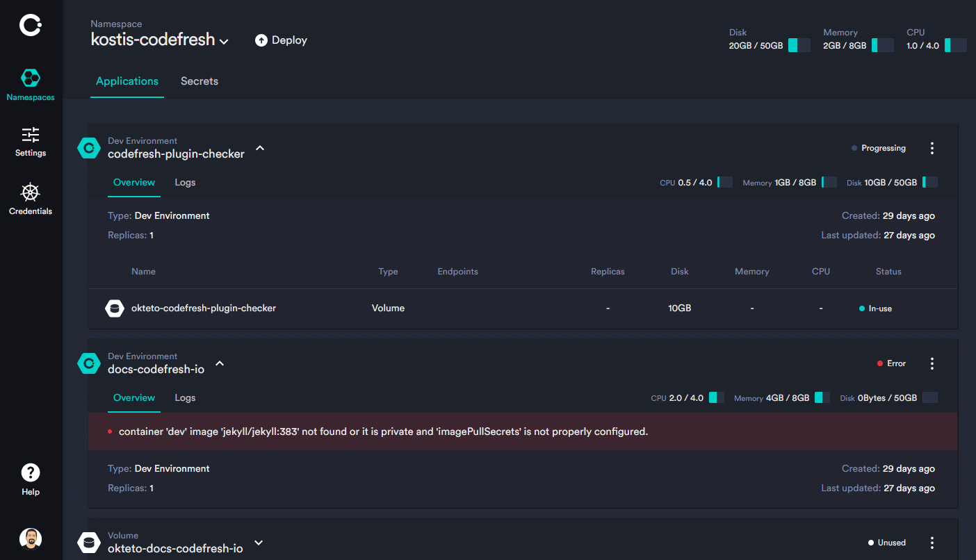Image resolution: width=976 pixels, height=560 pixels.
Task: Collapse the docs-codefresh-io card
Action: point(220,363)
